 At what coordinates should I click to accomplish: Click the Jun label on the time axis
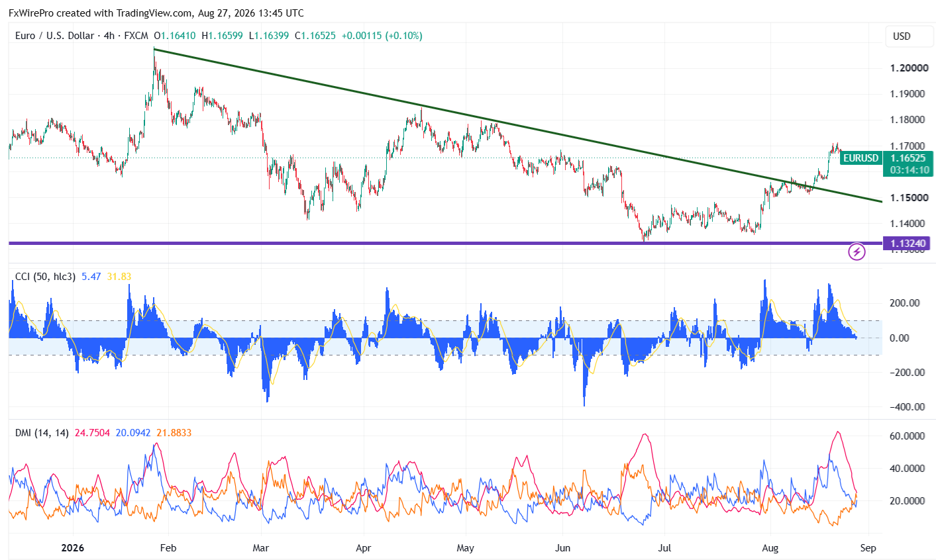562,548
